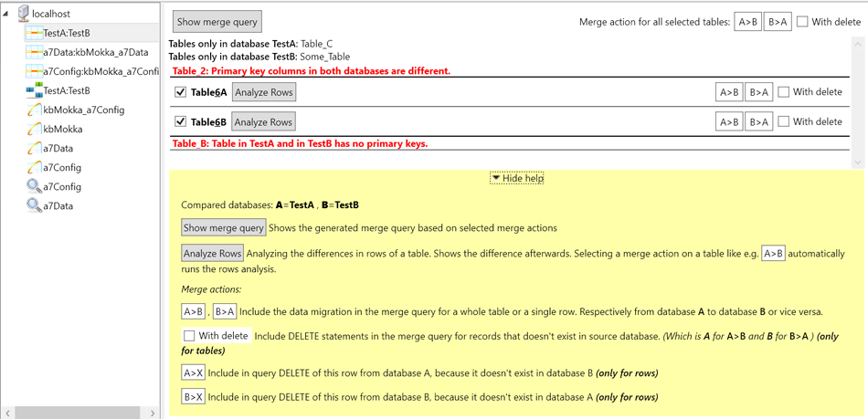
Task: Analyze rows of Table6A
Action: (263, 92)
